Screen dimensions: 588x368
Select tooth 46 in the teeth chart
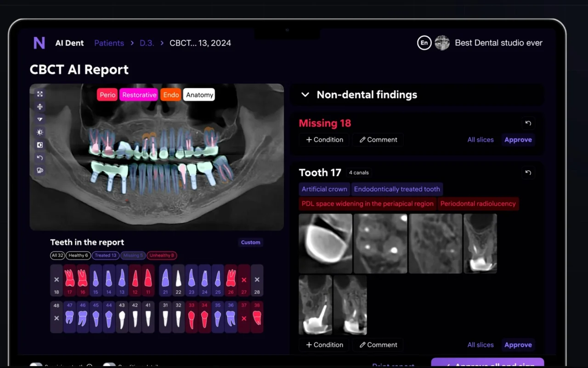click(83, 317)
